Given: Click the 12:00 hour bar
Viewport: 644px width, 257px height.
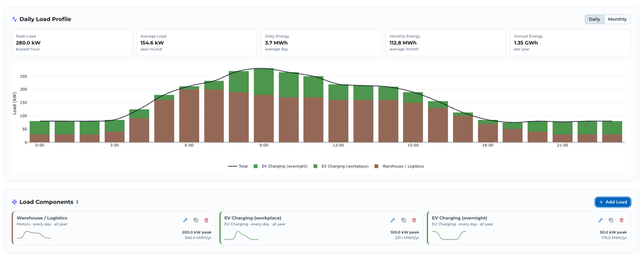Looking at the screenshot, I should [338, 113].
